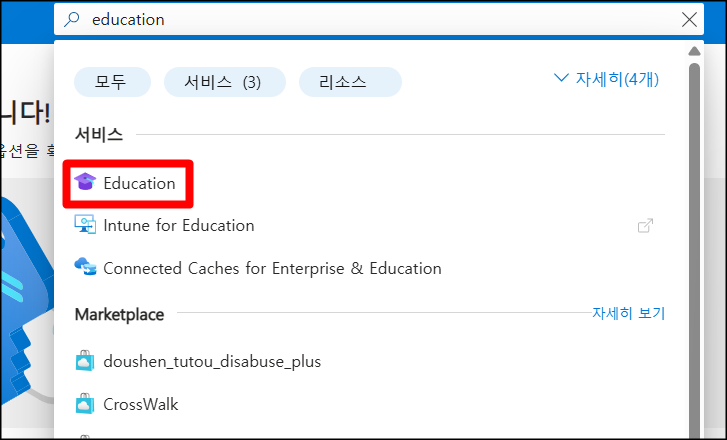Click the scrollbar up arrow
The width and height of the screenshot is (727, 440).
coord(694,51)
